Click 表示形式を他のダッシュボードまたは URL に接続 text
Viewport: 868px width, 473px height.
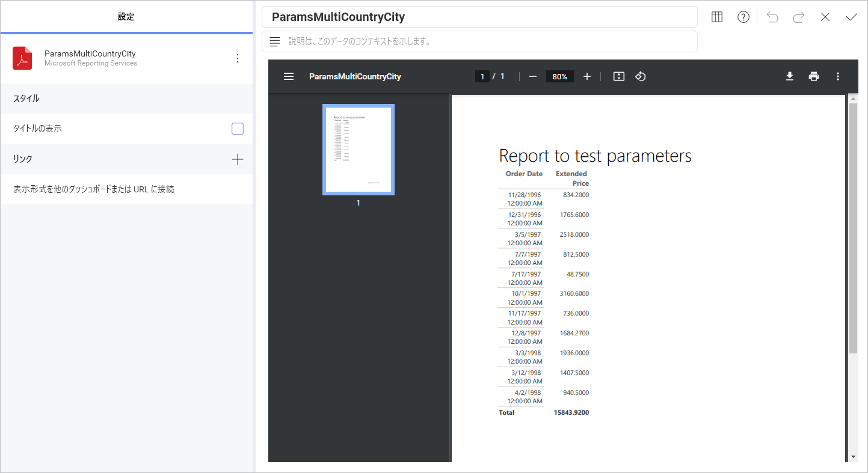click(94, 189)
